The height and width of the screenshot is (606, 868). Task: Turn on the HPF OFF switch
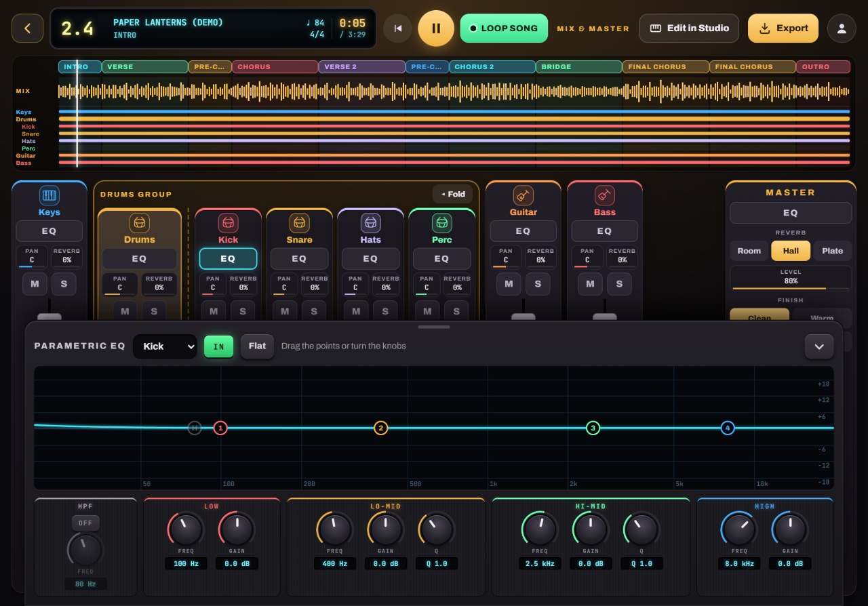pos(85,523)
